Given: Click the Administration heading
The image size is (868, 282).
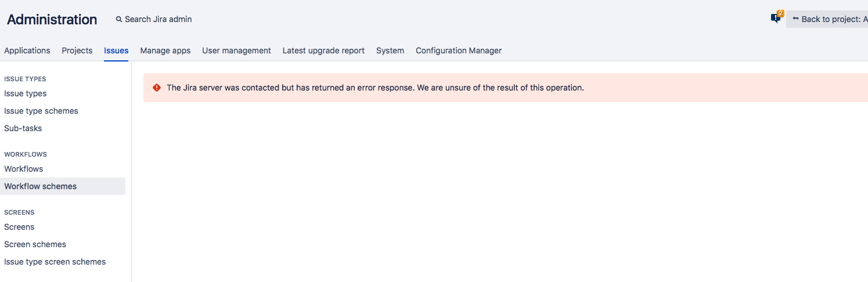Looking at the screenshot, I should (x=52, y=19).
